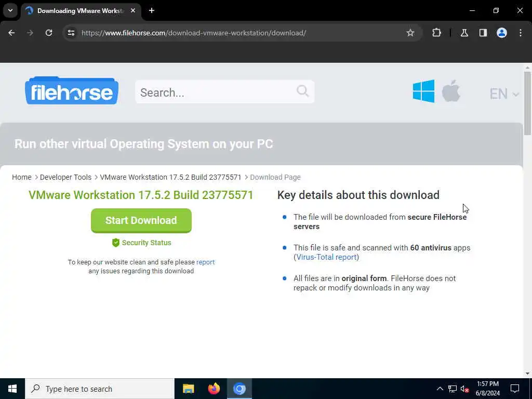Click the Chrome taskbar icon
Screen dimensions: 532x399
pyautogui.click(x=239, y=389)
